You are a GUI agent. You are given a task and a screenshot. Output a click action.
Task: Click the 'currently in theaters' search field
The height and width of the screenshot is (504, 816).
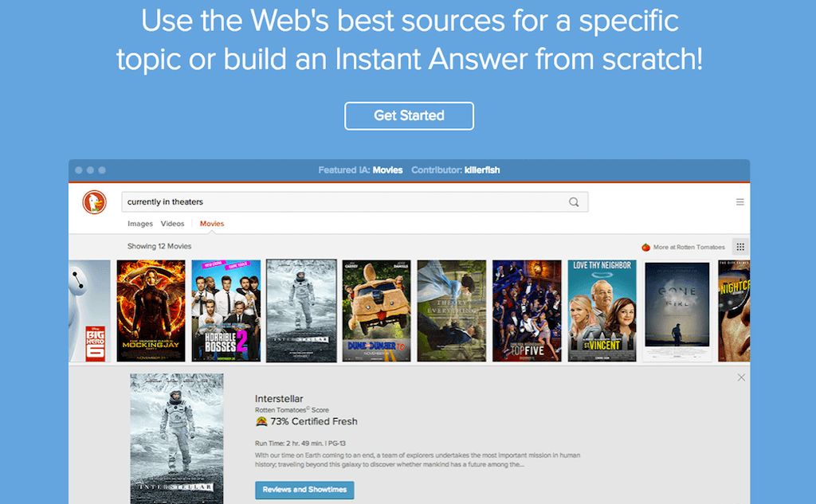(x=343, y=202)
